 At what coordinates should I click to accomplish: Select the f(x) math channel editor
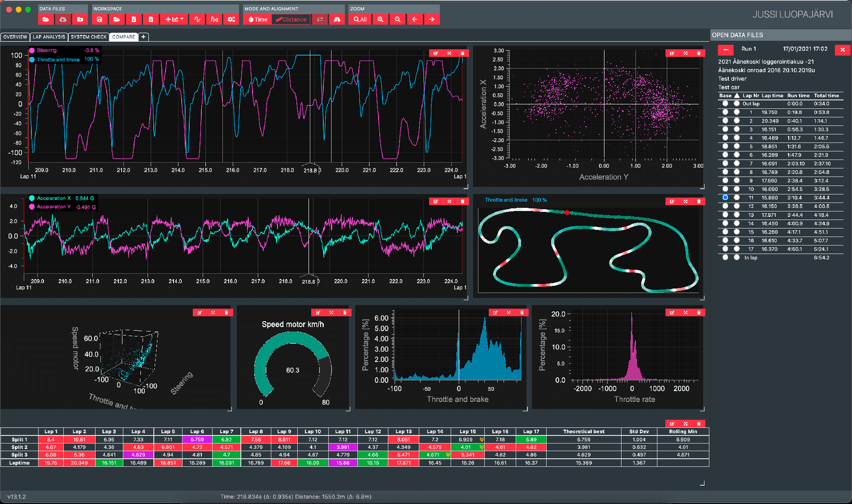[214, 19]
